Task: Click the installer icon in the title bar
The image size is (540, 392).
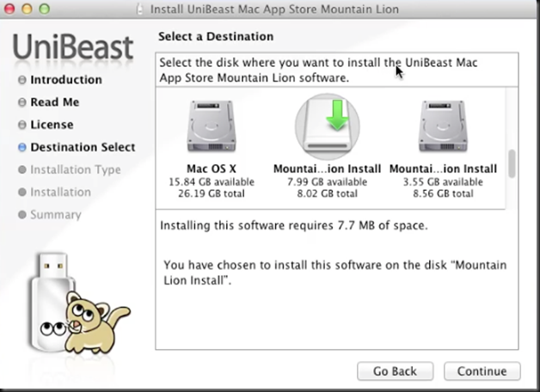Action: pos(139,10)
